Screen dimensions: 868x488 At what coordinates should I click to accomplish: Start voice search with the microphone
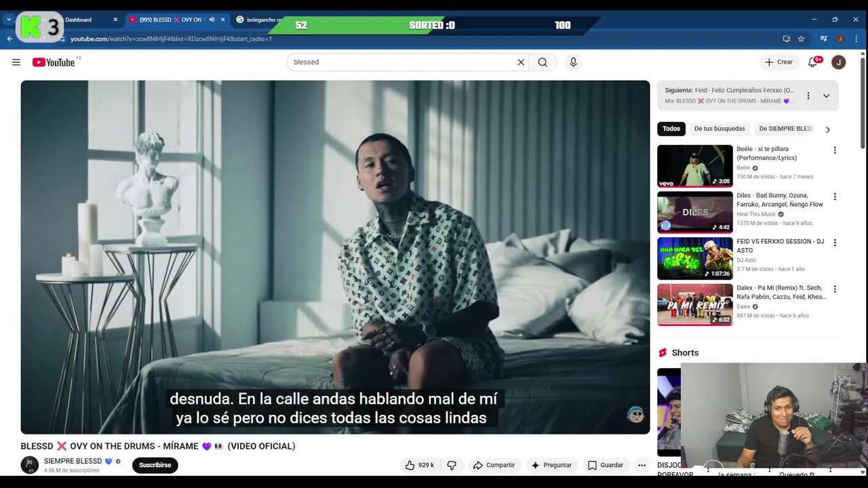573,62
